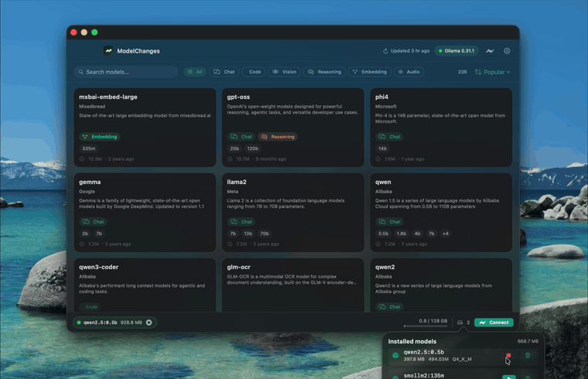Image resolution: width=588 pixels, height=379 pixels.
Task: Click the cube icon for qwen2.5:0.5b
Action: point(395,355)
